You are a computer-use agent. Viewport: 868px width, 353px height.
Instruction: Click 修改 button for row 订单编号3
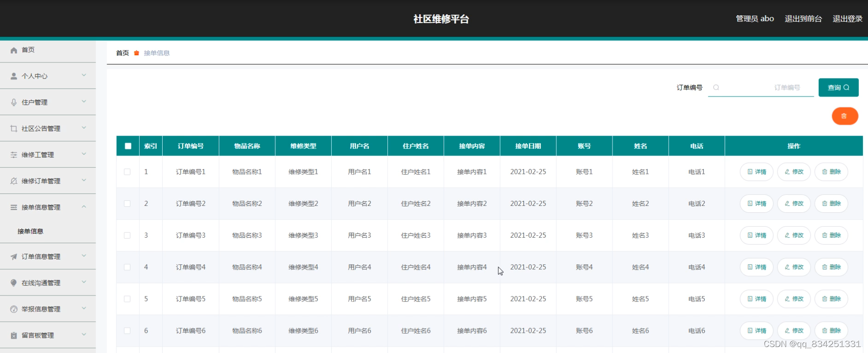click(794, 235)
